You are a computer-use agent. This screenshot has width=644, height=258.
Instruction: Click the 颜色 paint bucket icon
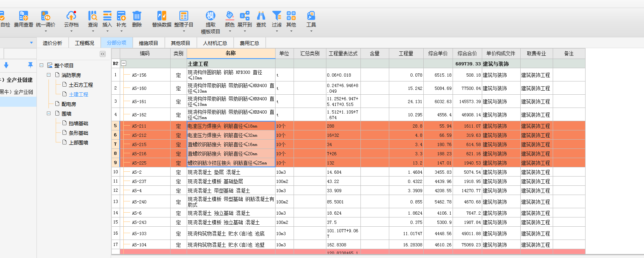230,16
